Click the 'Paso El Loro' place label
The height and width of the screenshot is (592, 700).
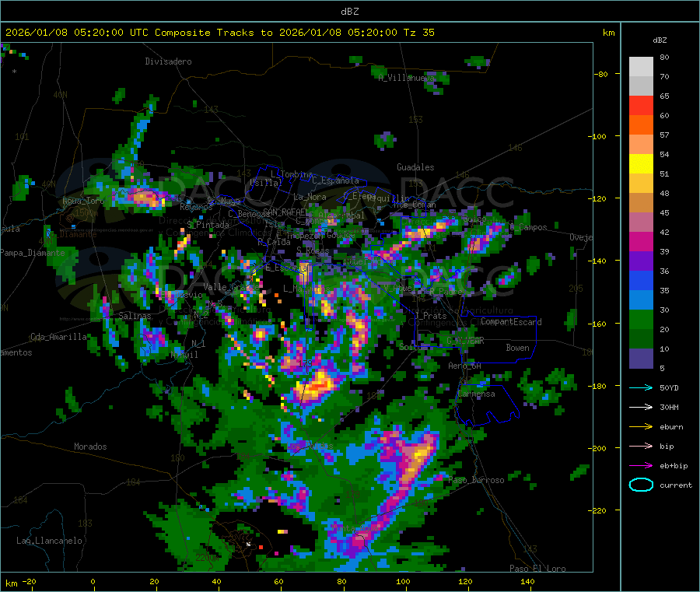(x=537, y=569)
